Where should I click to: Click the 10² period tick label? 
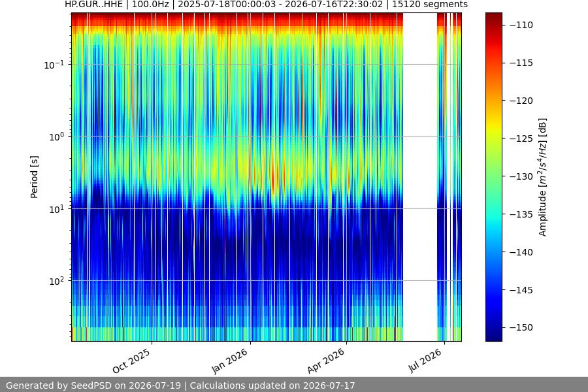click(57, 281)
